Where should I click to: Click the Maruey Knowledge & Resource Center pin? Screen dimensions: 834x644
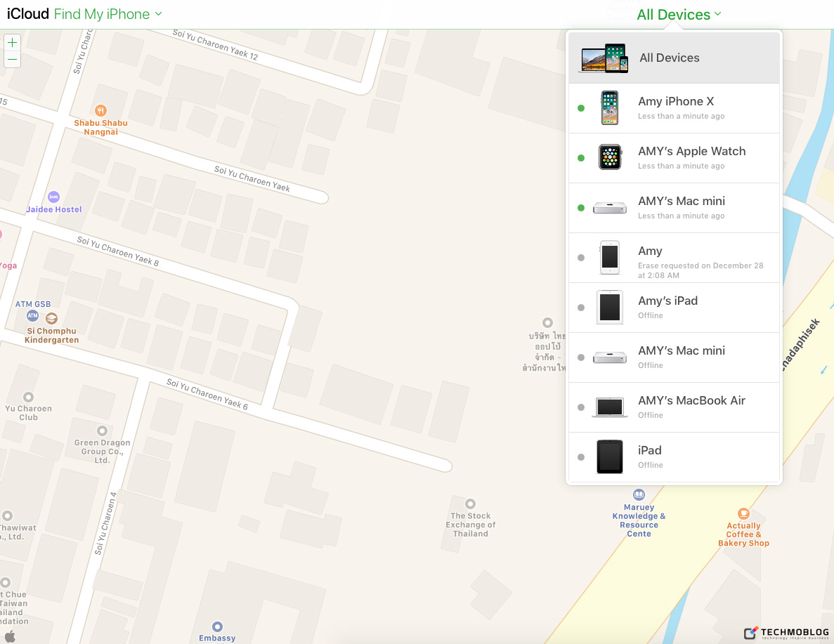pos(639,494)
